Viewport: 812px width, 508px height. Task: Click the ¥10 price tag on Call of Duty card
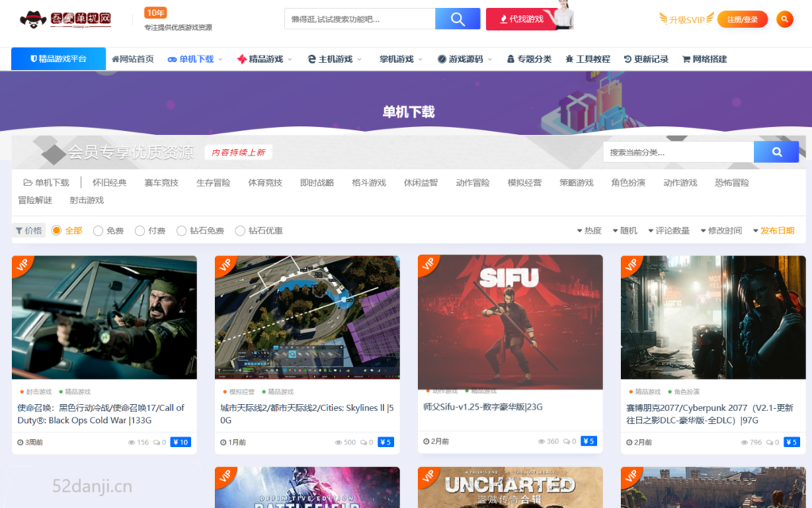[x=181, y=442]
